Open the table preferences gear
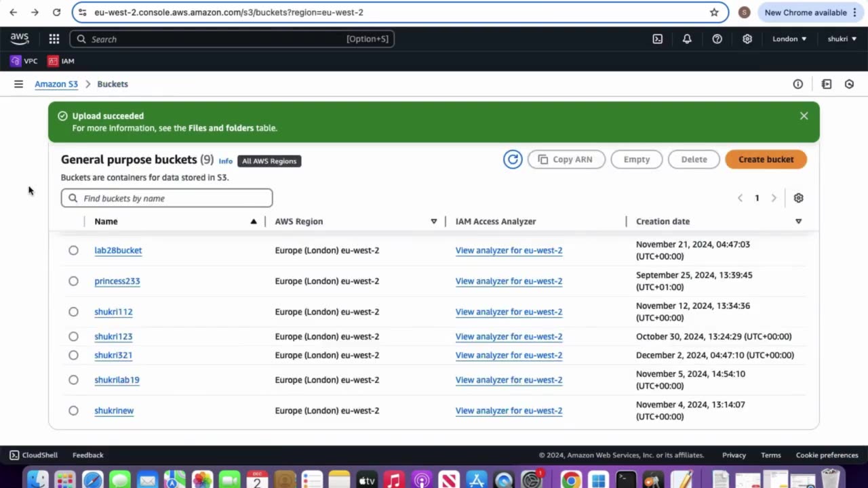 pos(798,198)
